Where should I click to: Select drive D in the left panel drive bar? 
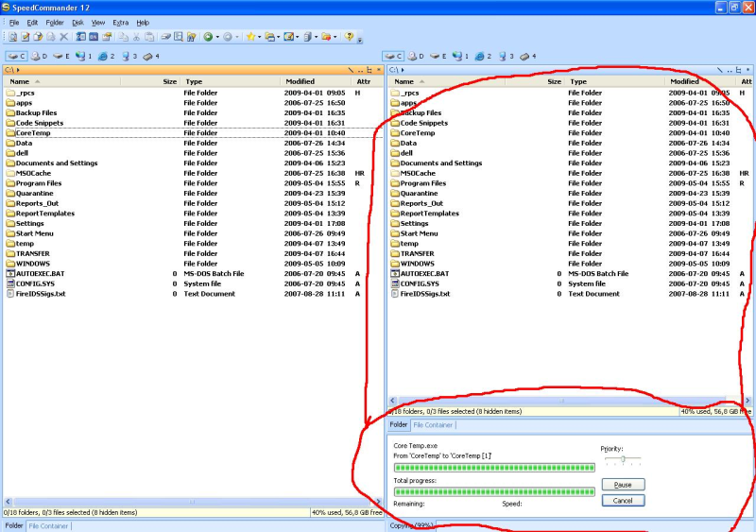pos(39,57)
